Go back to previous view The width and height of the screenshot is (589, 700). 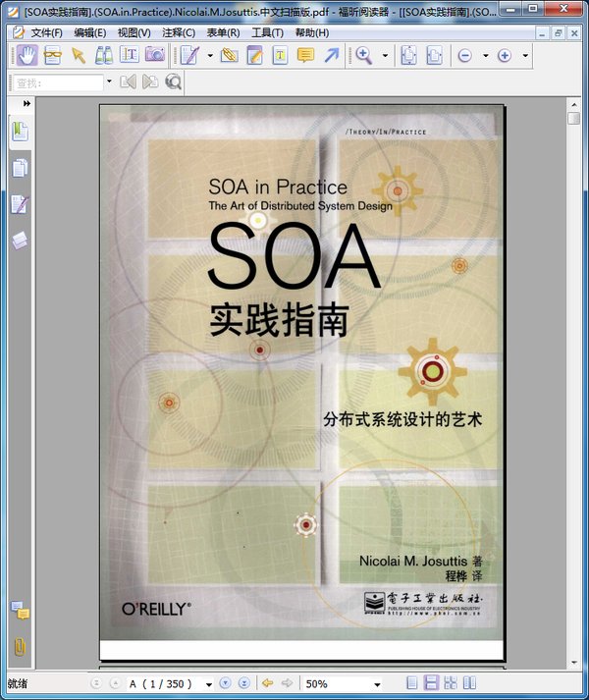[267, 683]
